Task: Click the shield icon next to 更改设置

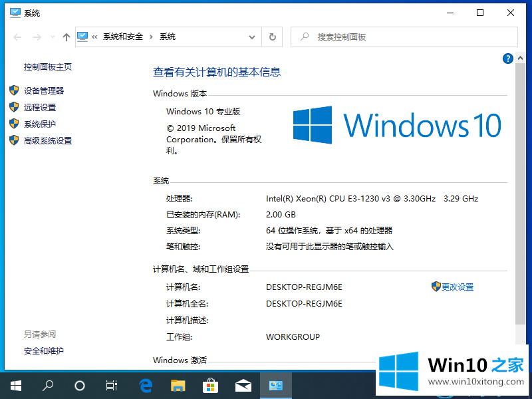Action: click(x=436, y=287)
